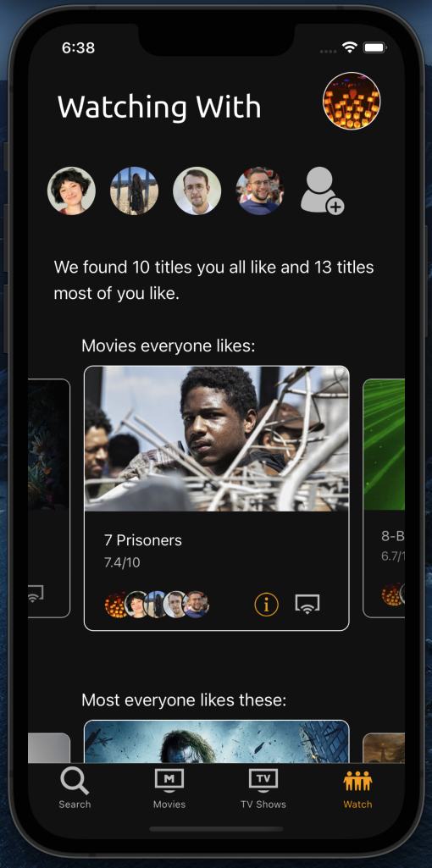Open info for 7 Prisoners
This screenshot has height=868, width=432.
(266, 604)
